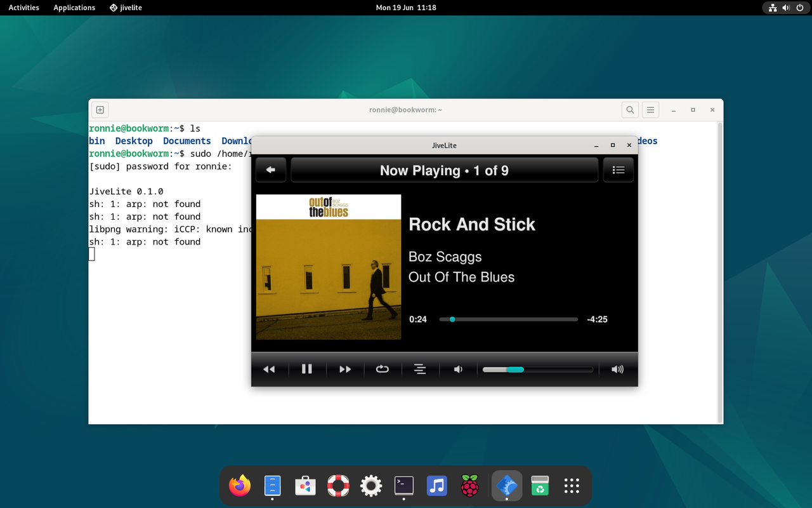Open the Activities overview
This screenshot has height=508, width=812.
(23, 8)
